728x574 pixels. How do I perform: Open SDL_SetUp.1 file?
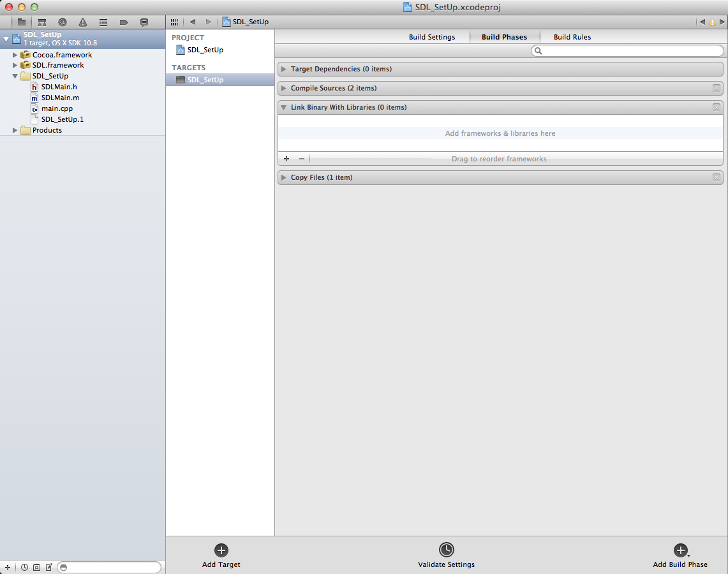pyautogui.click(x=63, y=119)
